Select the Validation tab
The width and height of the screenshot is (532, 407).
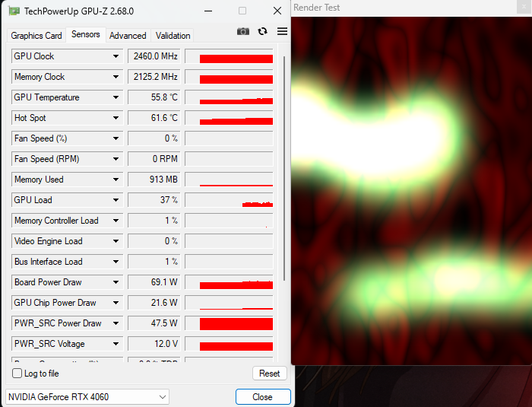point(173,36)
